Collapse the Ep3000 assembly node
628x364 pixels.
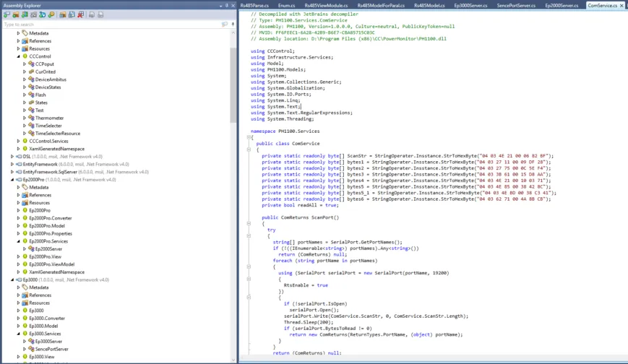[12, 279]
